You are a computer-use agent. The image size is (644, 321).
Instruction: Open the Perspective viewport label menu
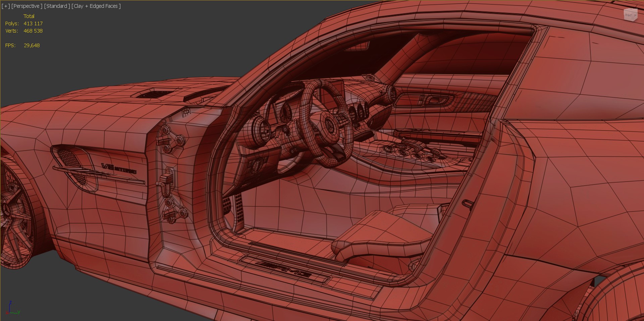27,6
